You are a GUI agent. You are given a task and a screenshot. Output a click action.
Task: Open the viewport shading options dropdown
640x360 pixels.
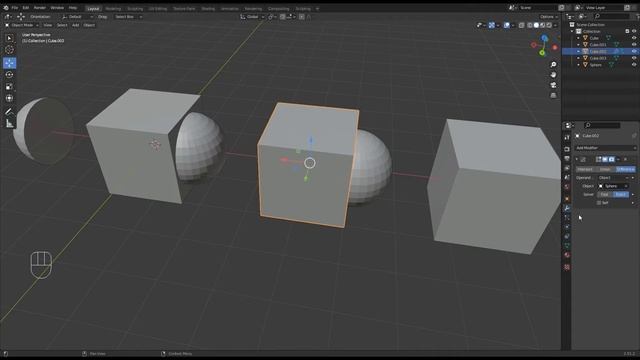[x=556, y=25]
